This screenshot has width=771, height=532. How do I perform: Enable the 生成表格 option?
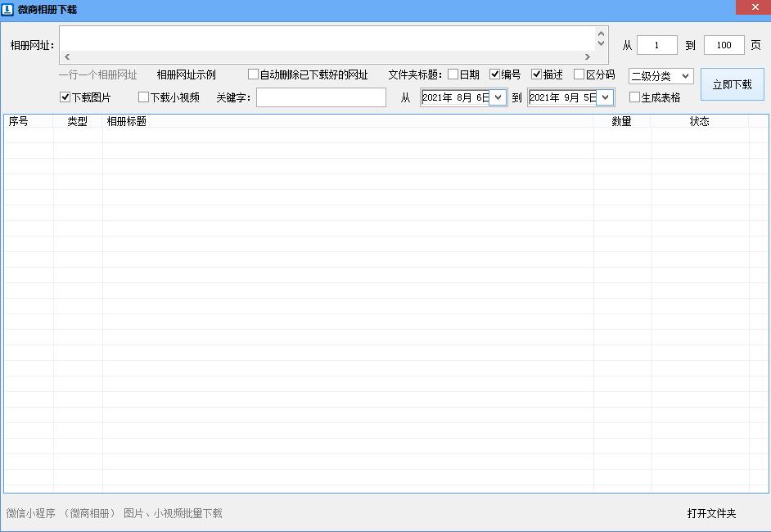click(x=633, y=97)
